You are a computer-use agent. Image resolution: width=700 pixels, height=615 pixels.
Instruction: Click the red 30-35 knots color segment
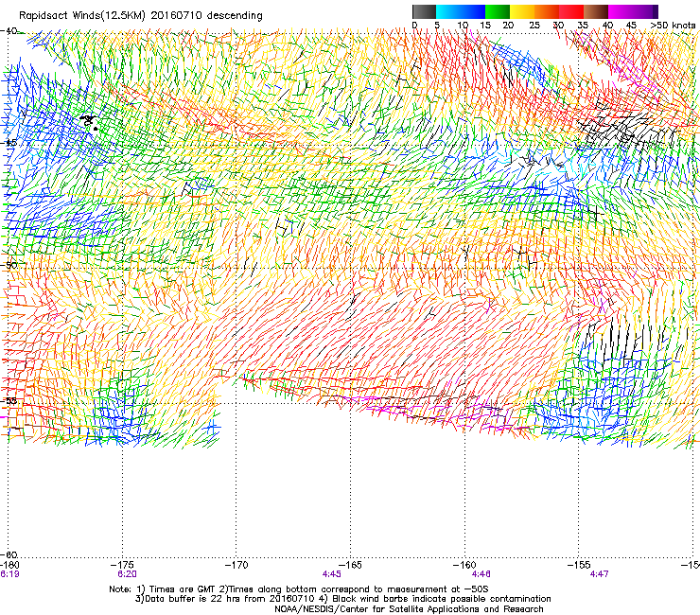(571, 11)
